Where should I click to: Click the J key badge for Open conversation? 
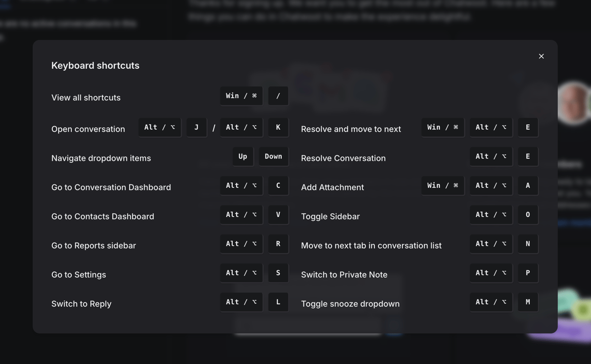[197, 127]
